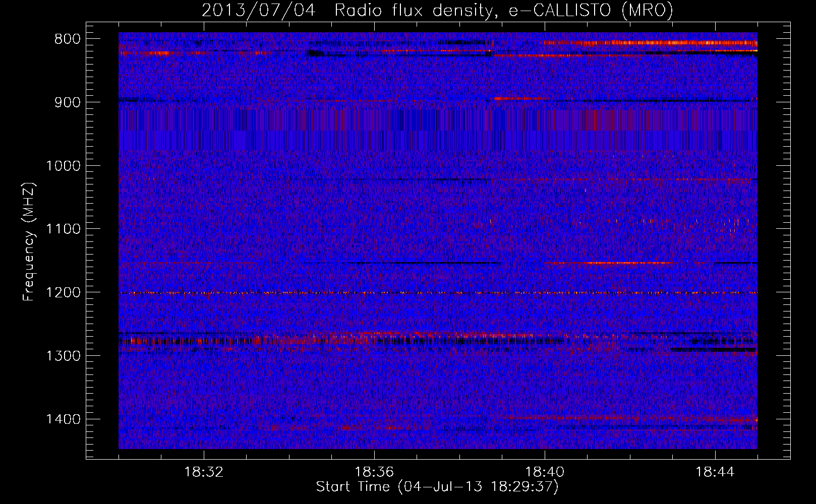Click the 'Frequency (MHZ)' axis label
Image resolution: width=816 pixels, height=504 pixels.
click(29, 241)
